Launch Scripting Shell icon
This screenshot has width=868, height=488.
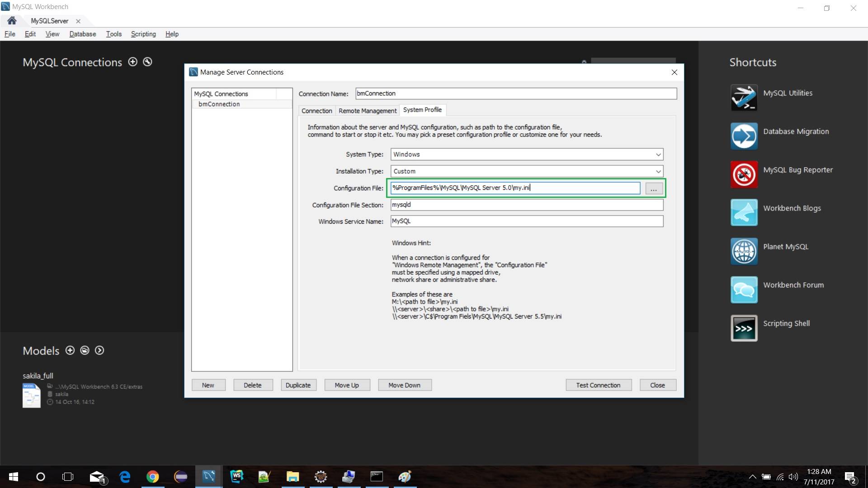tap(744, 328)
